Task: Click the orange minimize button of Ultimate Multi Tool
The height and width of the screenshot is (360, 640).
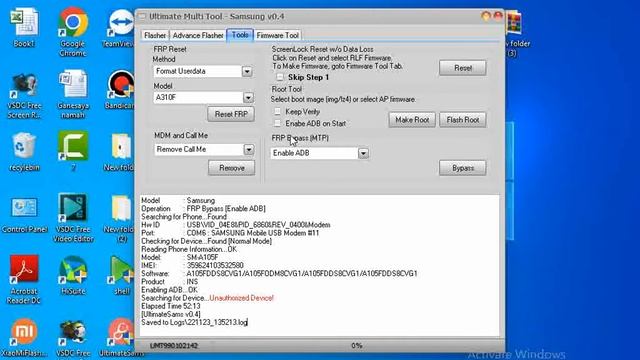Action: (x=486, y=16)
